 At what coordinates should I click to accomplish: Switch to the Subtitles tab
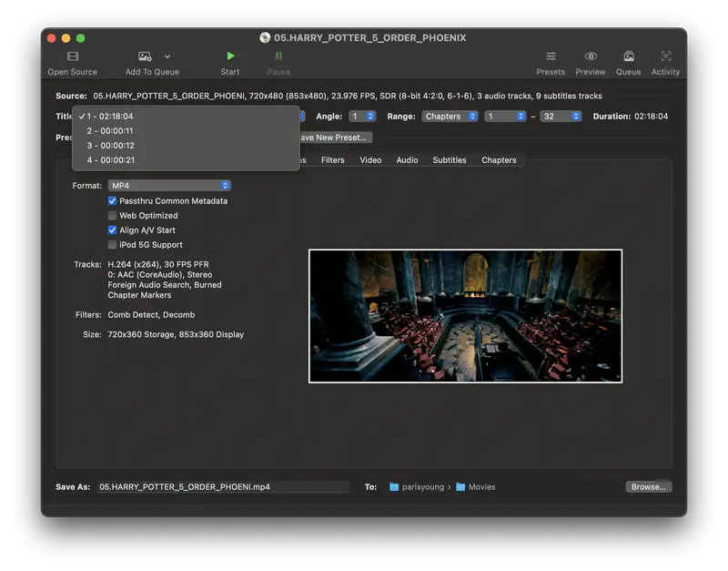point(450,158)
